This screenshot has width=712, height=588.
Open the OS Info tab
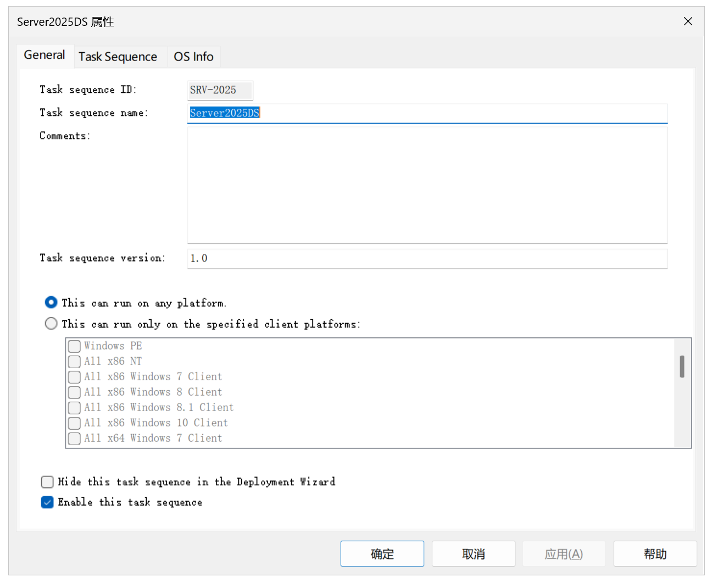coord(193,57)
